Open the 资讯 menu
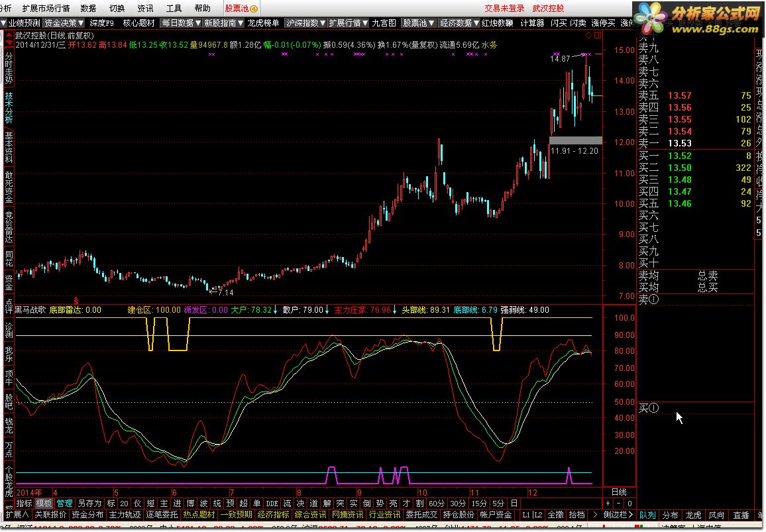This screenshot has width=766, height=532. tap(145, 9)
